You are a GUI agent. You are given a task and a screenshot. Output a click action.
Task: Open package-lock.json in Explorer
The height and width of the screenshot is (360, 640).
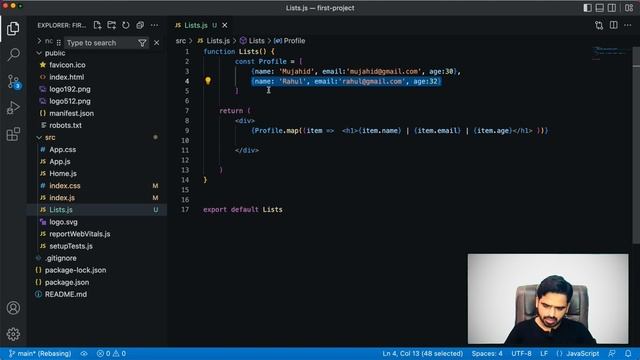pos(75,270)
